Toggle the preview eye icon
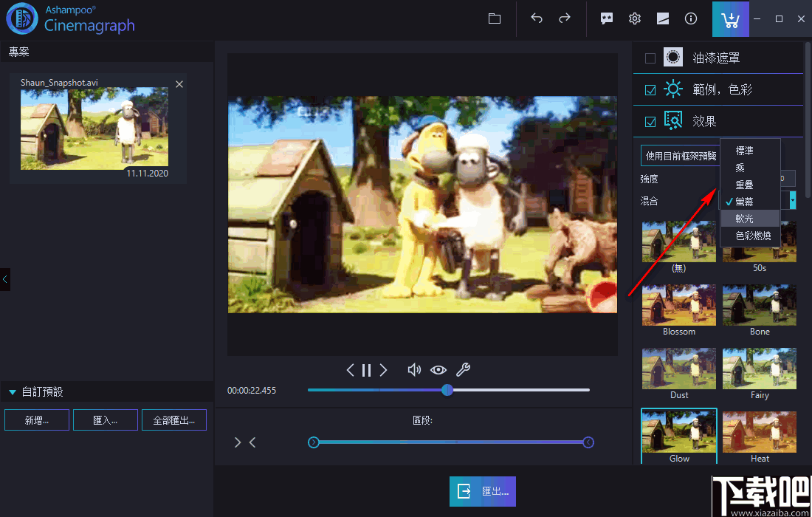 click(438, 370)
